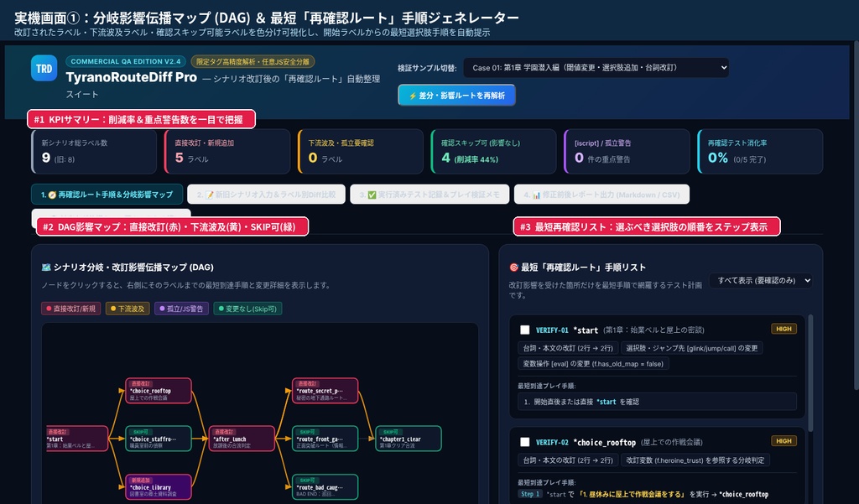Viewport: 859px width, 504px height.
Task: Open the すべて表示 (要確認のみ) filter dropdown
Action: [x=761, y=280]
